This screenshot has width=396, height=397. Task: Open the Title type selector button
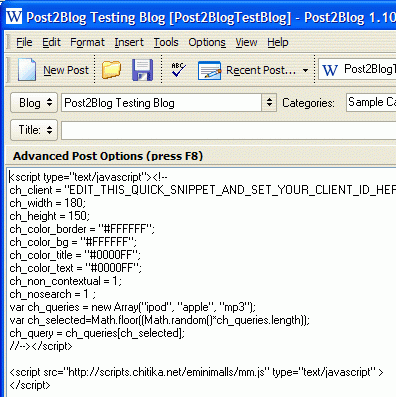point(34,130)
